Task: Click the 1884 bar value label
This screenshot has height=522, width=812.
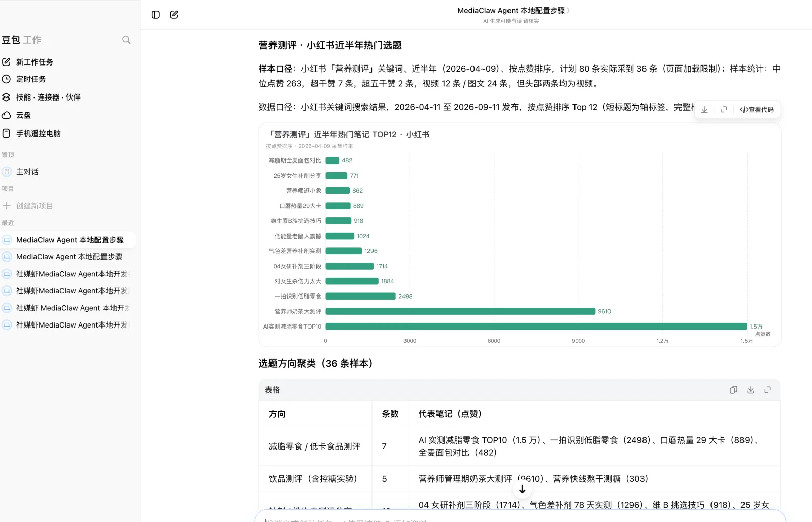Action: click(x=388, y=281)
